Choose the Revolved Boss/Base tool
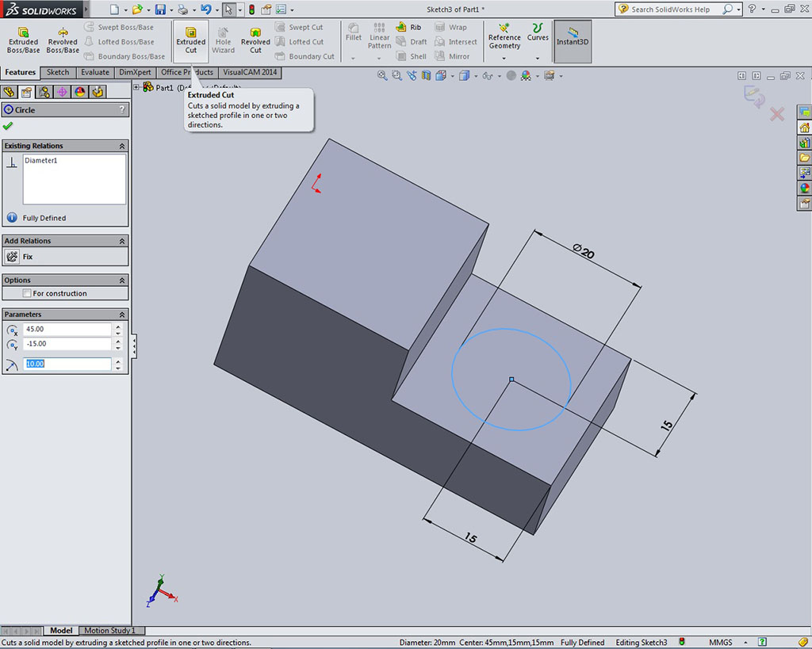Image resolution: width=812 pixels, height=649 pixels. pyautogui.click(x=63, y=40)
